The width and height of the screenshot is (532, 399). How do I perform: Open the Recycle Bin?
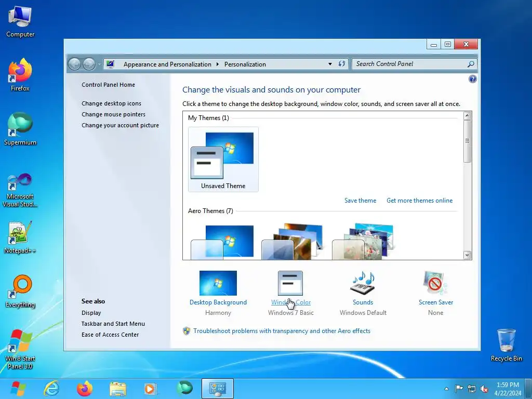(506, 345)
